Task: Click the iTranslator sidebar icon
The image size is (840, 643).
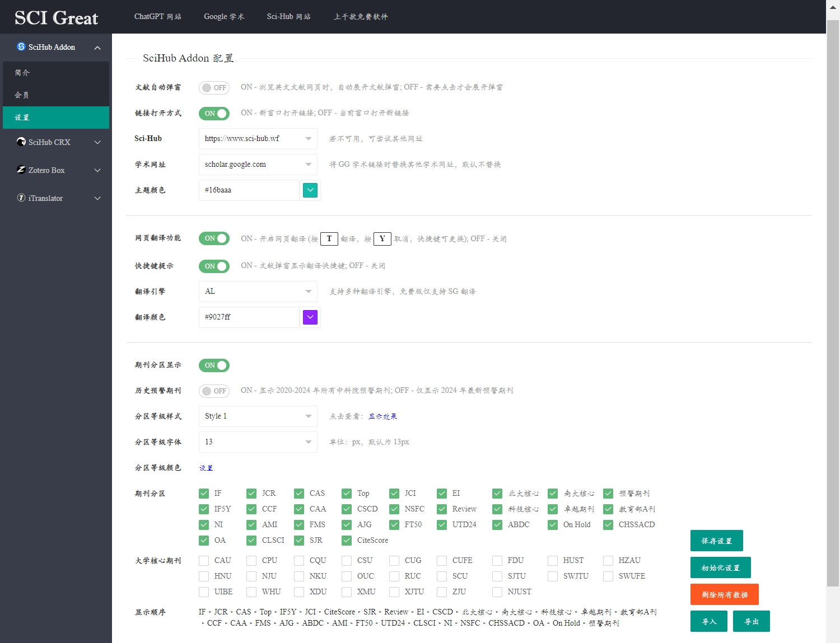Action: [x=21, y=198]
